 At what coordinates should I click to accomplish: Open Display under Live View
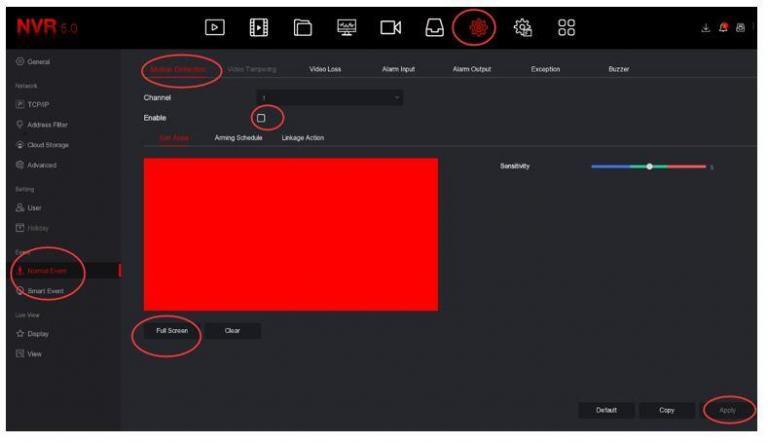pyautogui.click(x=32, y=334)
